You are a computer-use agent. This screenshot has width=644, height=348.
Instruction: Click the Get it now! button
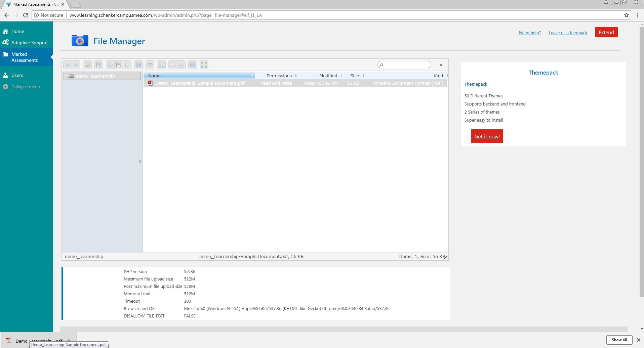[x=487, y=136]
